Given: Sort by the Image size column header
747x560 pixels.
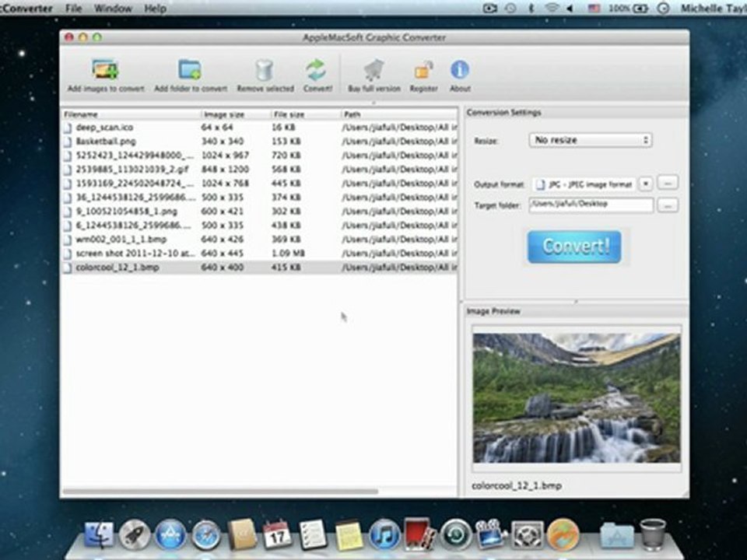Looking at the screenshot, I should click(x=236, y=114).
